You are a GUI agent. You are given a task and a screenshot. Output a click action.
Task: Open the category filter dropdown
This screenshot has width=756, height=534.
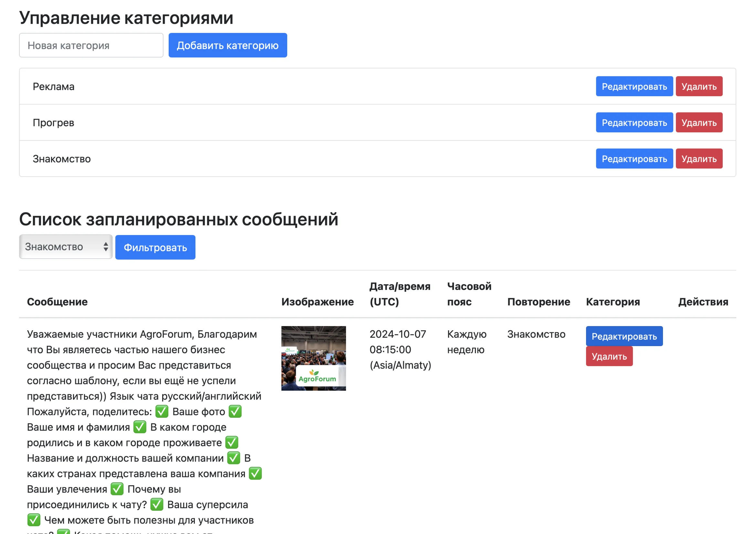66,247
